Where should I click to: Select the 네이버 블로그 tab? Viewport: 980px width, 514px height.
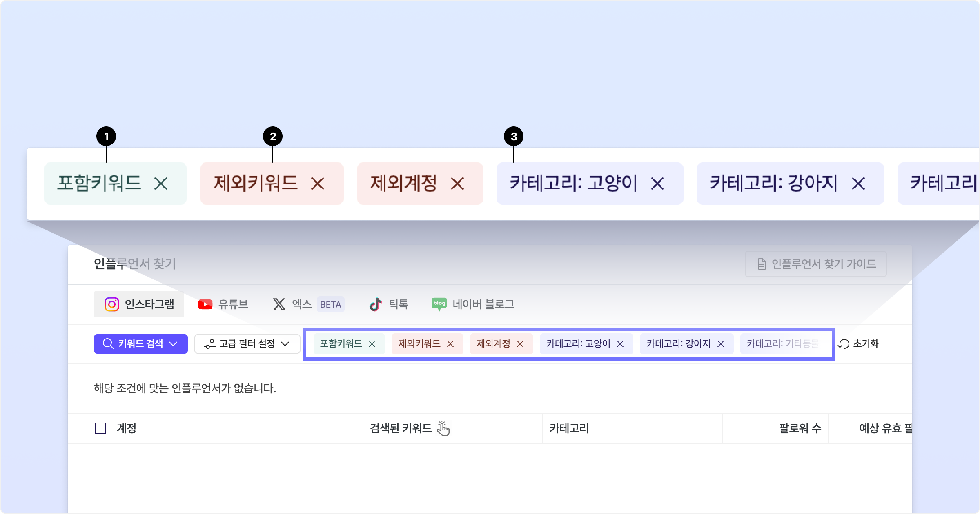pos(473,304)
